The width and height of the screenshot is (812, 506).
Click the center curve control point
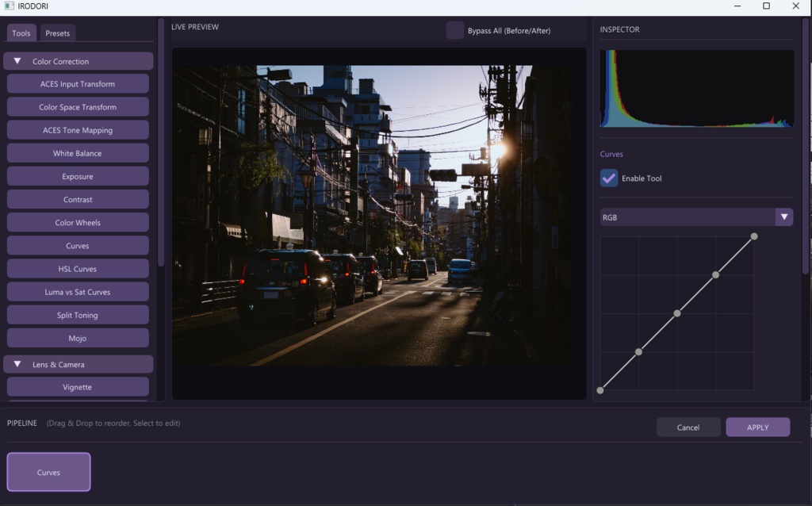(x=677, y=313)
